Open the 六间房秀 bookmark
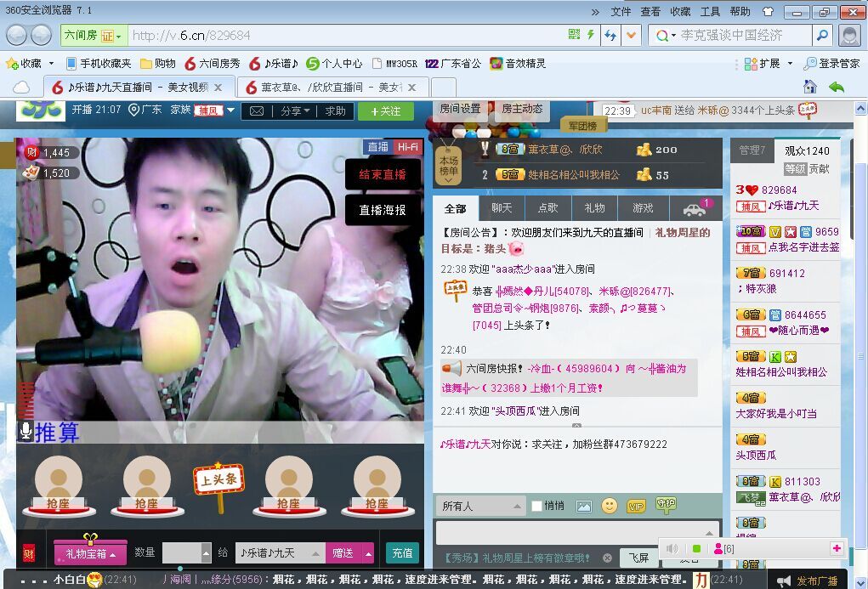 point(213,64)
